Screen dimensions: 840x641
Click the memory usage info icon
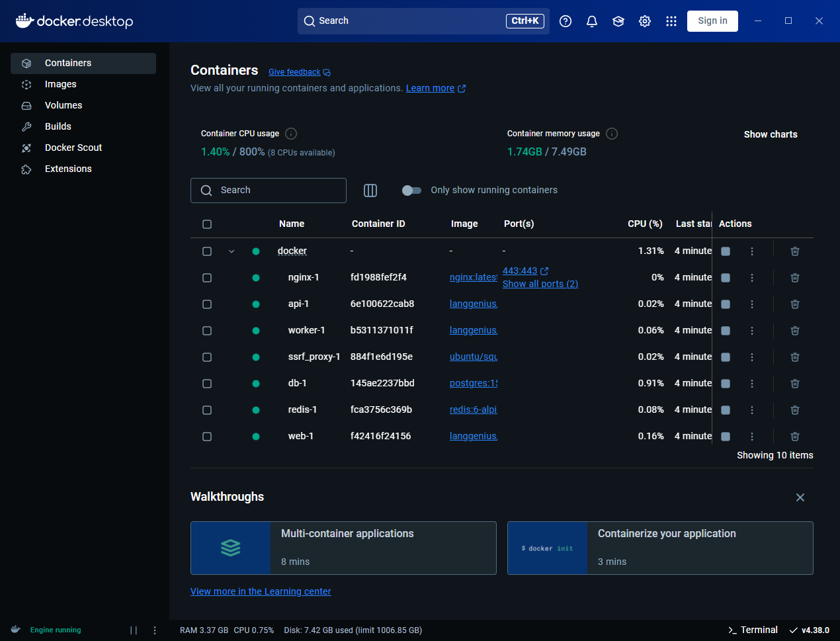pyautogui.click(x=612, y=134)
